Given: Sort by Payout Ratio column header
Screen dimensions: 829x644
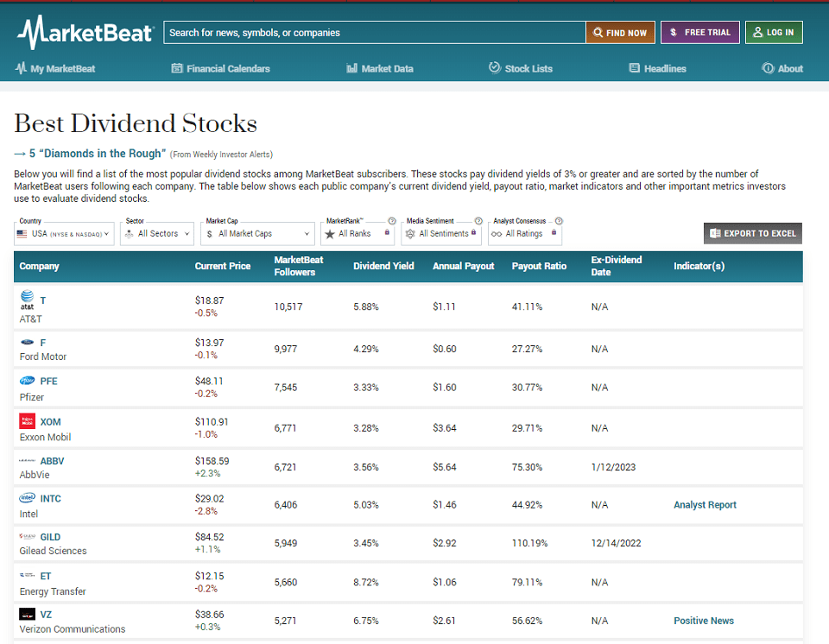Looking at the screenshot, I should [539, 266].
